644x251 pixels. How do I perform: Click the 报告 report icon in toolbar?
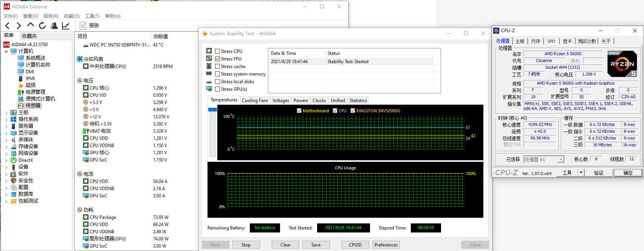(x=83, y=26)
